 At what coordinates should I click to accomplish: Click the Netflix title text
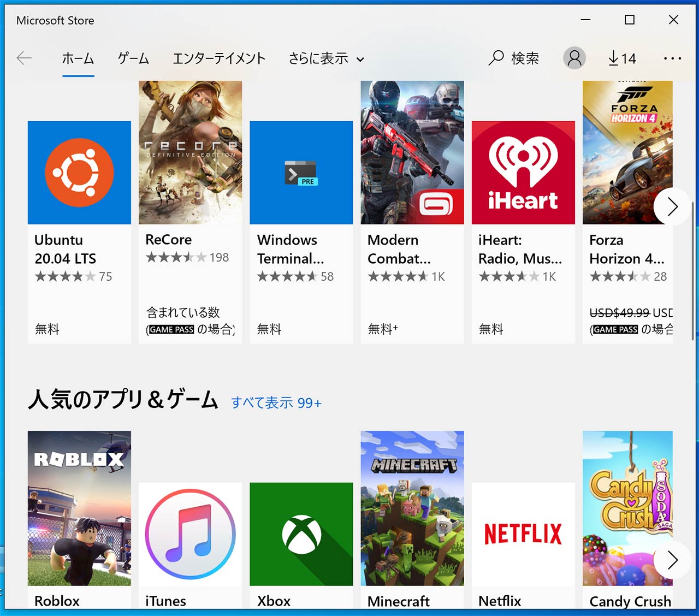[500, 601]
